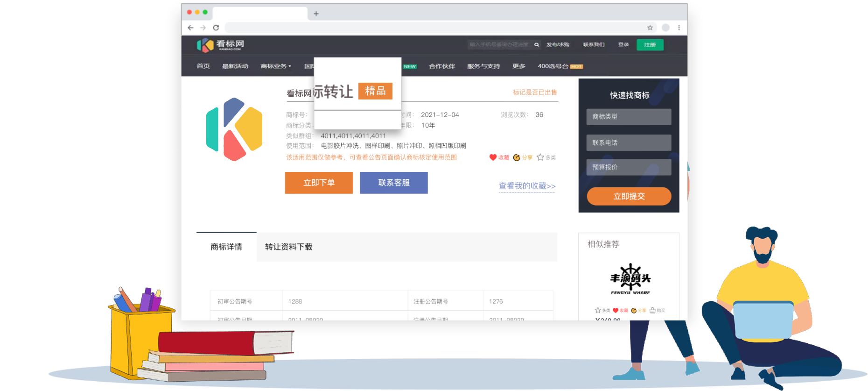Expand the 商标业务 dropdown menu
Viewport: 868px width, 391px height.
(275, 66)
